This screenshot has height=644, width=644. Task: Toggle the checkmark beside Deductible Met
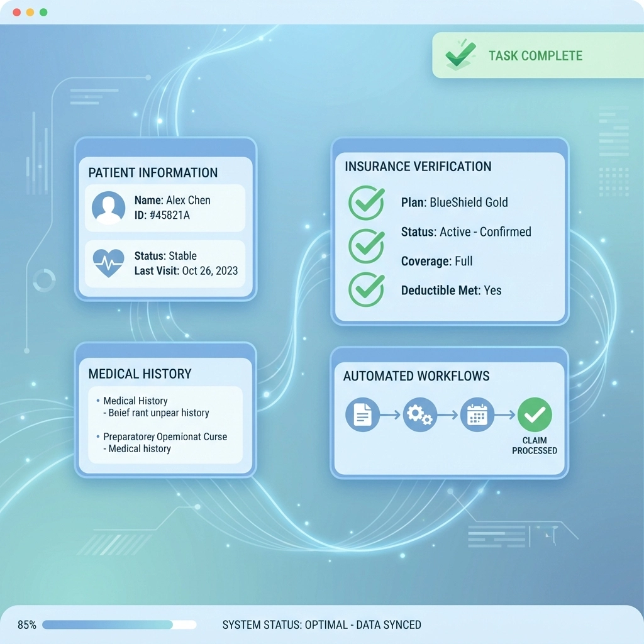point(366,289)
